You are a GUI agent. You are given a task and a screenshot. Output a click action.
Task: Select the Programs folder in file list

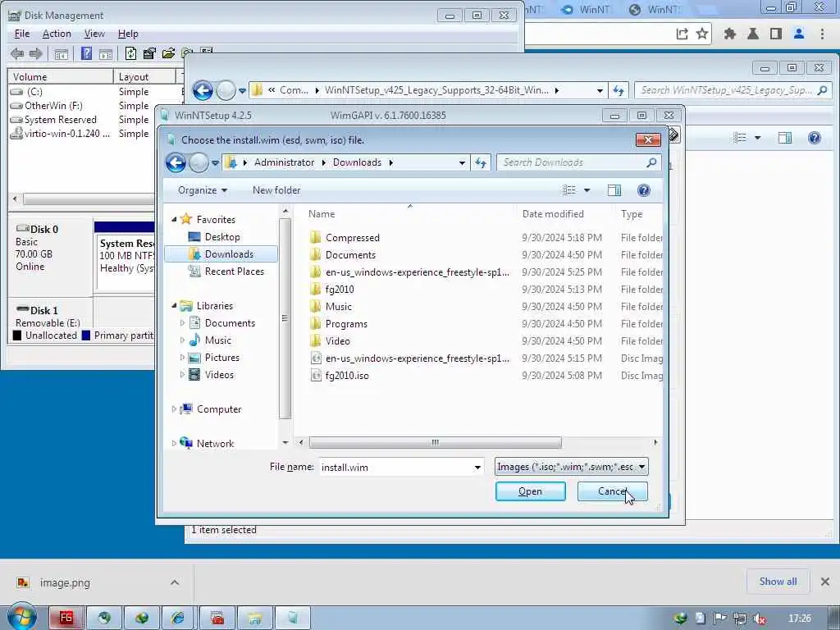tap(346, 323)
